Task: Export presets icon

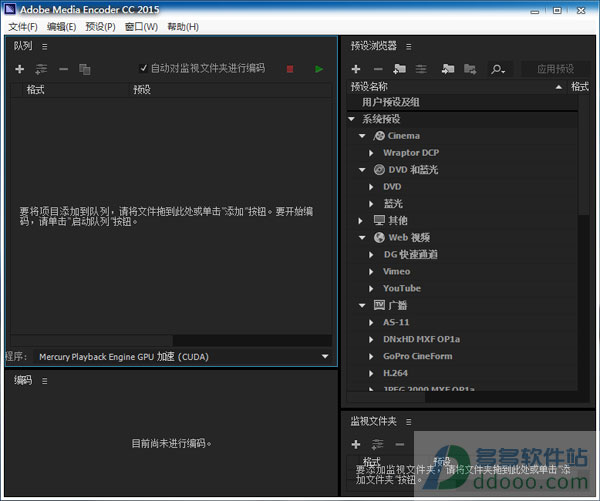Action: (x=470, y=69)
